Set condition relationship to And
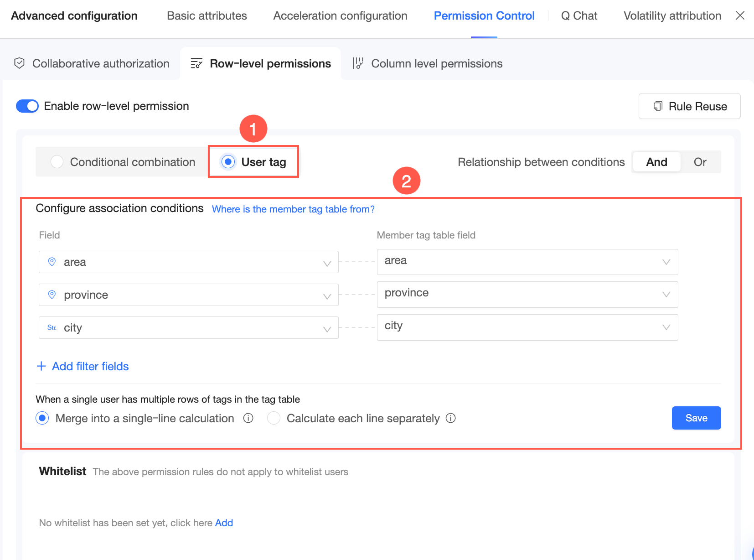This screenshot has height=560, width=754. coord(656,162)
